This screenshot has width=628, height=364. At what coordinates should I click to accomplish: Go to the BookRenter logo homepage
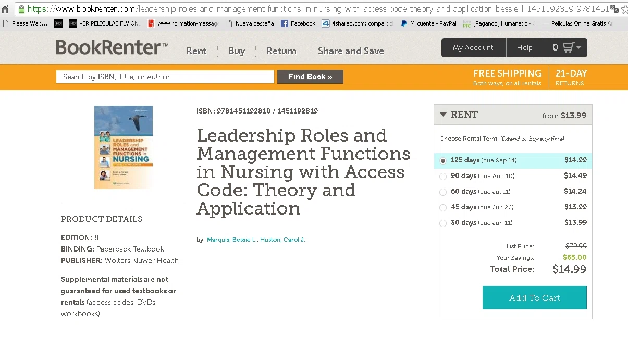click(x=112, y=48)
